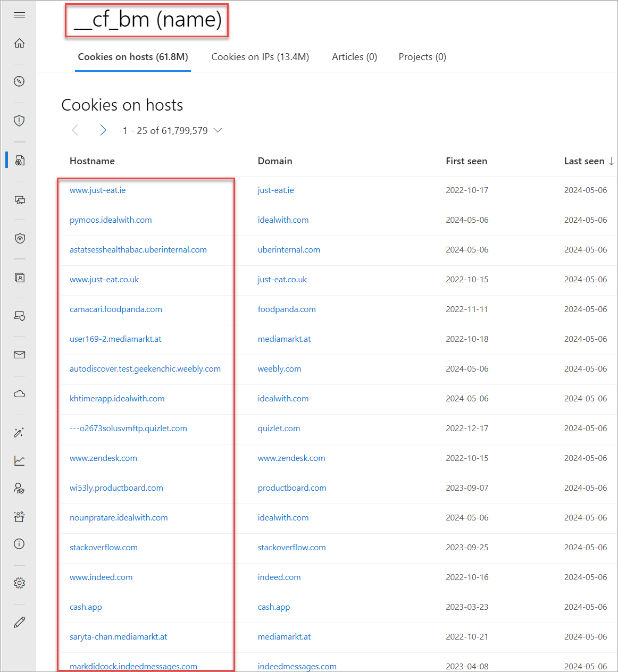Switch to Projects (0) tab
The height and width of the screenshot is (672, 618).
[x=422, y=57]
